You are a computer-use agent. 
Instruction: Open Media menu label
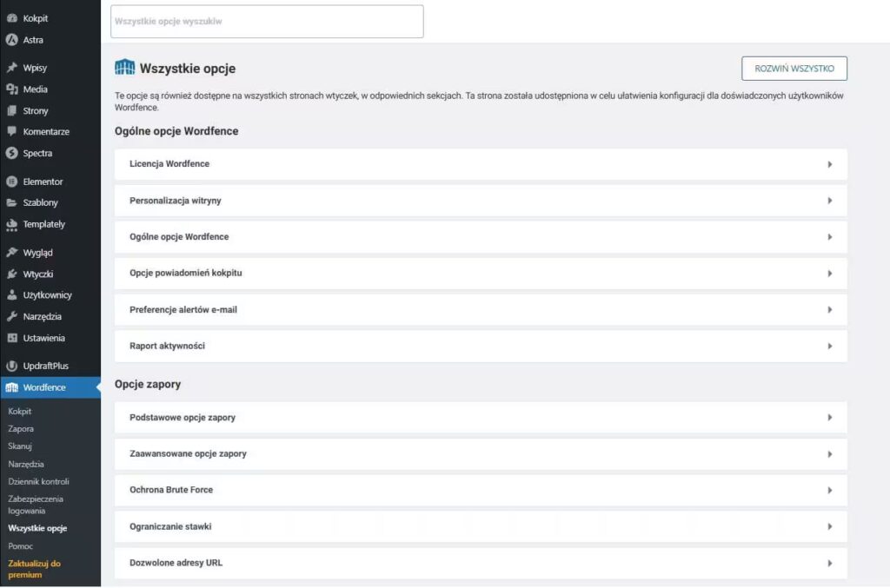[x=35, y=89]
